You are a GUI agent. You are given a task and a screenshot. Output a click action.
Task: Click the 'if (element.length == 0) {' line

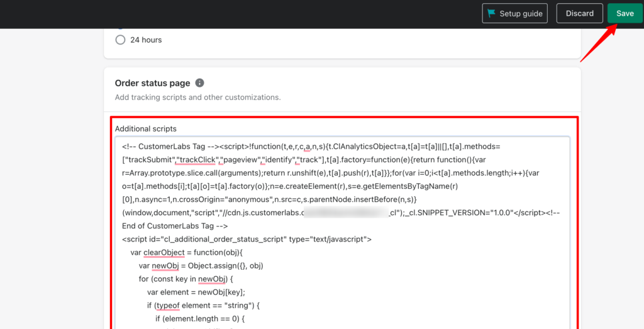(199, 319)
